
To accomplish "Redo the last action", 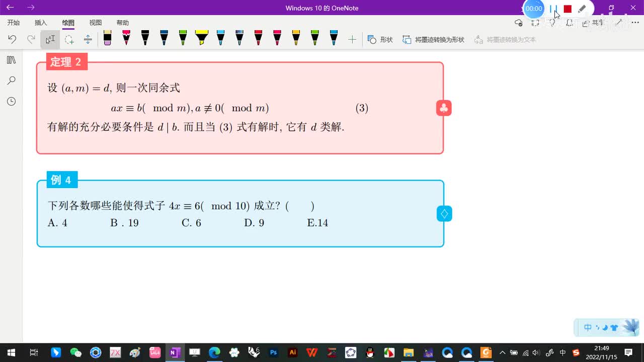I will click(x=31, y=39).
